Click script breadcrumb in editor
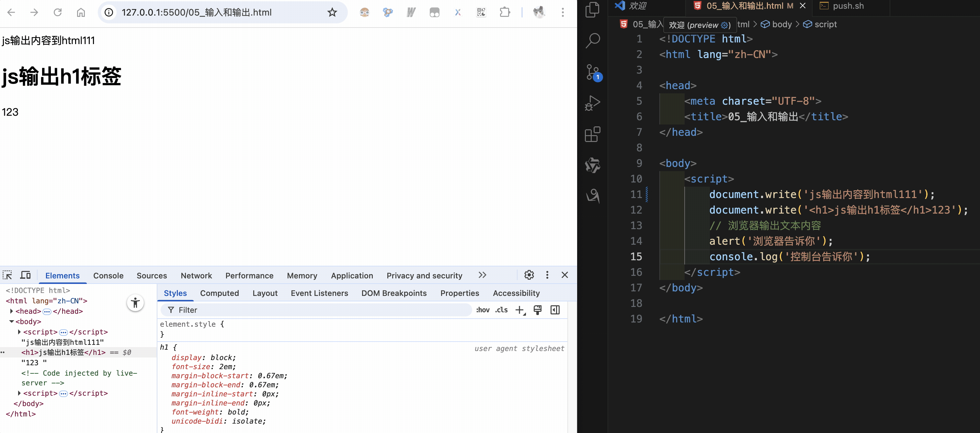980x433 pixels. pyautogui.click(x=825, y=24)
